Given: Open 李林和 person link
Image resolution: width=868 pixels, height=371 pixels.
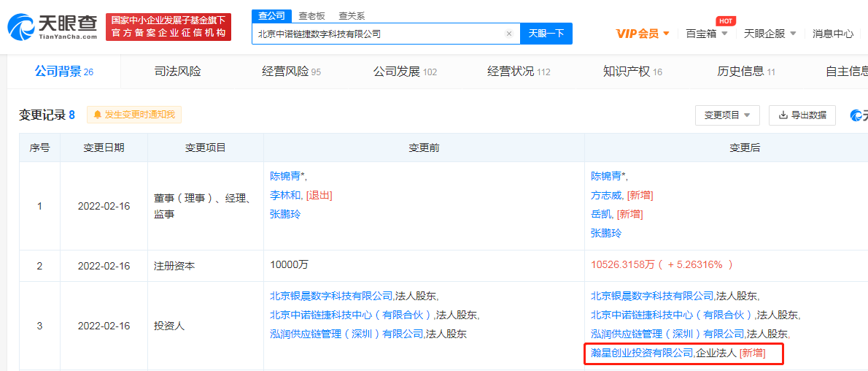Looking at the screenshot, I should tap(285, 195).
